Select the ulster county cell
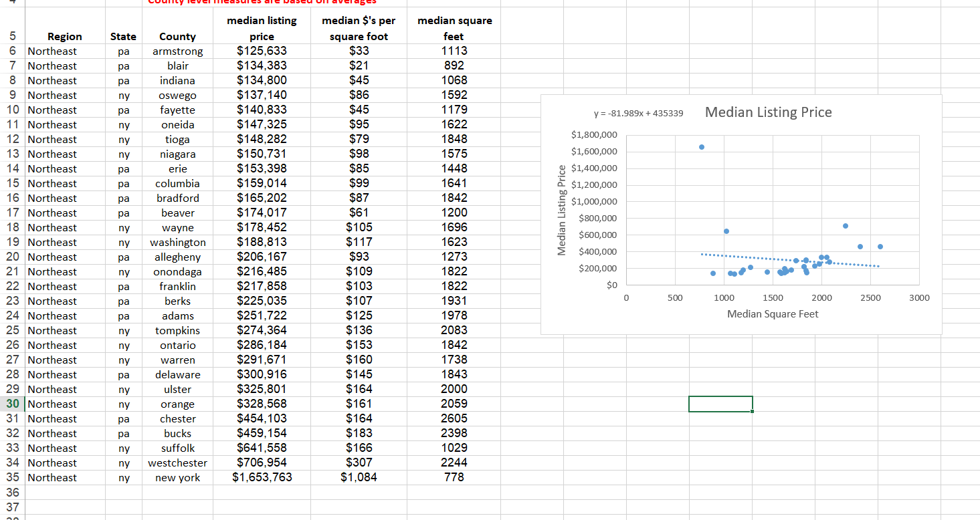The height and width of the screenshot is (520, 980). [x=177, y=390]
